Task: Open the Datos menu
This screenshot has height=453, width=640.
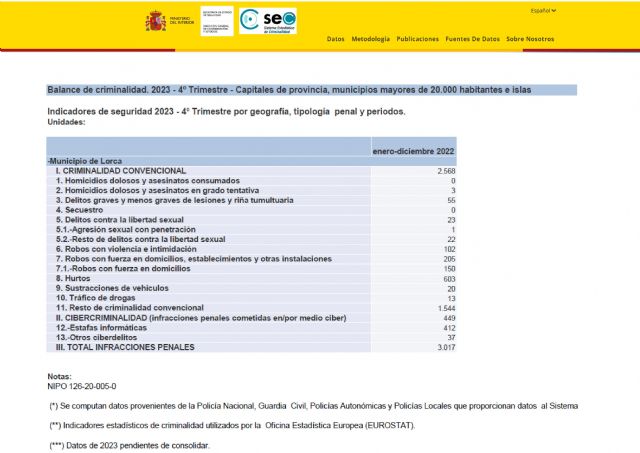Action: click(336, 39)
